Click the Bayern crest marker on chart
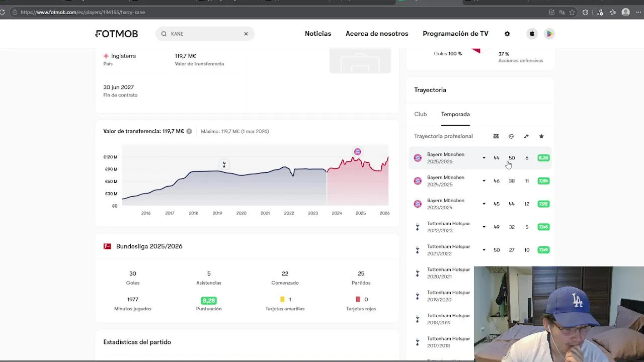This screenshot has width=644, height=362. (x=357, y=151)
